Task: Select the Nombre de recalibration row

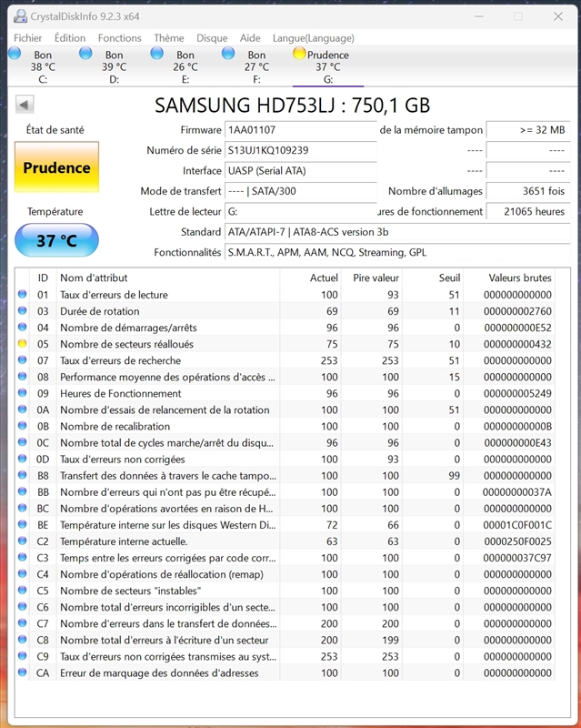Action: [x=285, y=426]
